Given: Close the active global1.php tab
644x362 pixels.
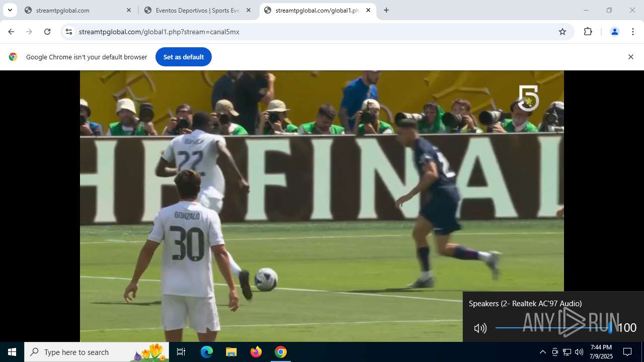Looking at the screenshot, I should point(368,10).
